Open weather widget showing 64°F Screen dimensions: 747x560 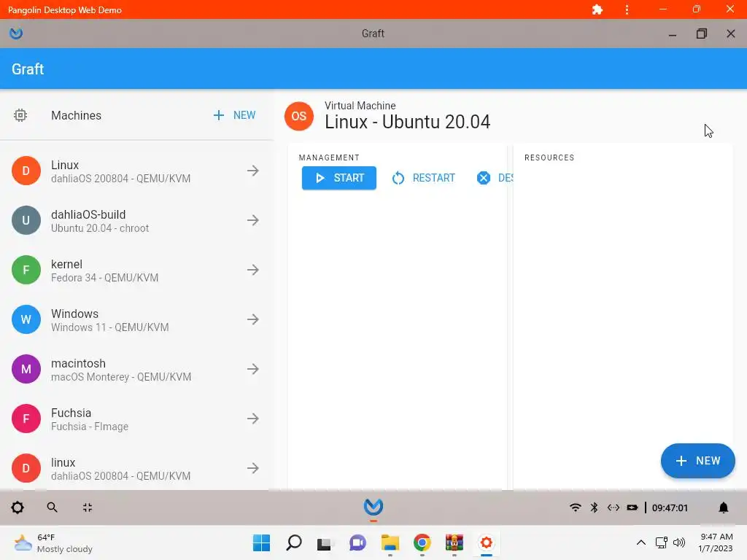53,543
